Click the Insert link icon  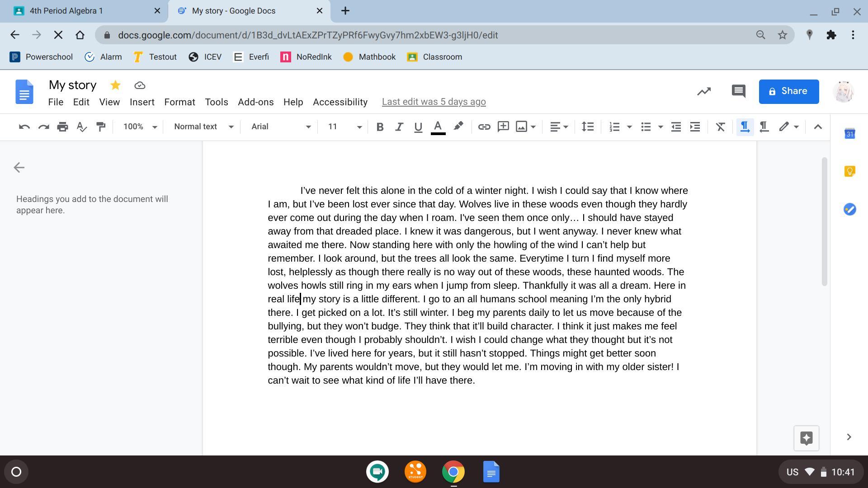484,127
